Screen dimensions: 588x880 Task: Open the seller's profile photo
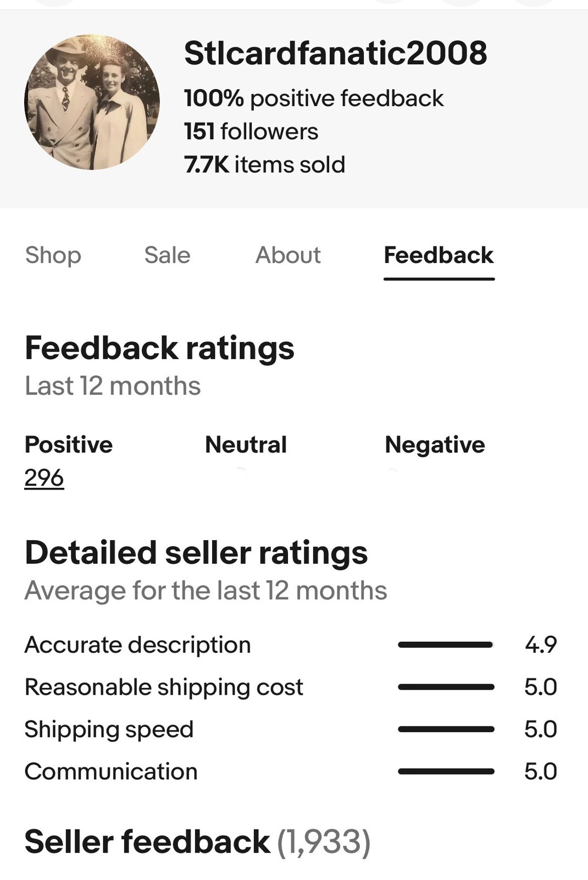coord(92,102)
